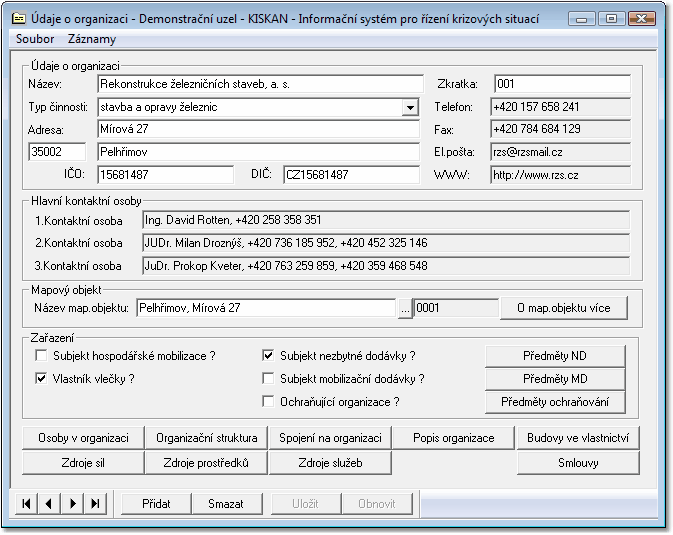673x535 pixels.
Task: View Popis organizace
Action: click(x=454, y=438)
